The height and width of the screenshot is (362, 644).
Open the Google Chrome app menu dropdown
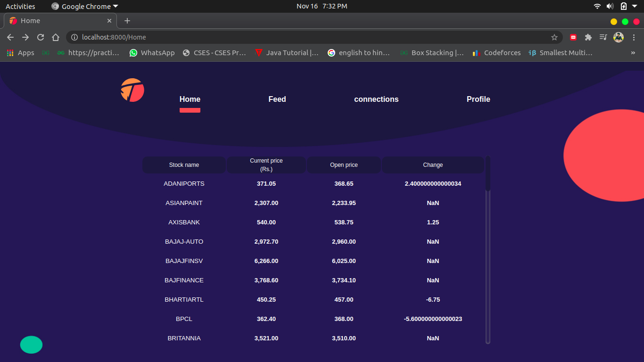[85, 6]
